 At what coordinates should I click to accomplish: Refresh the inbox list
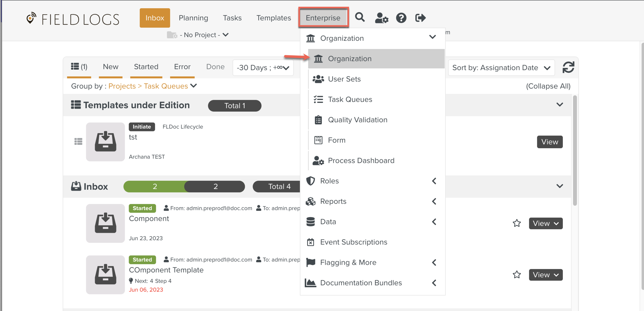(x=568, y=67)
